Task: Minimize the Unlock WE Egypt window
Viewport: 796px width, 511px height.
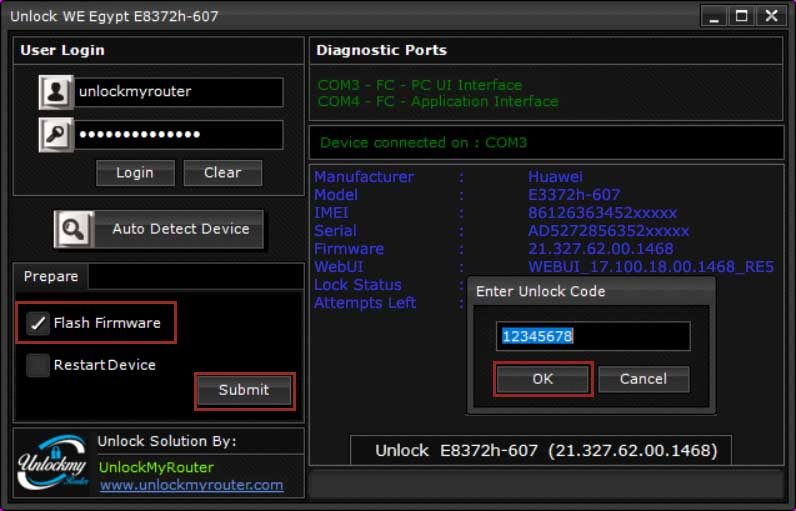Action: click(x=714, y=16)
